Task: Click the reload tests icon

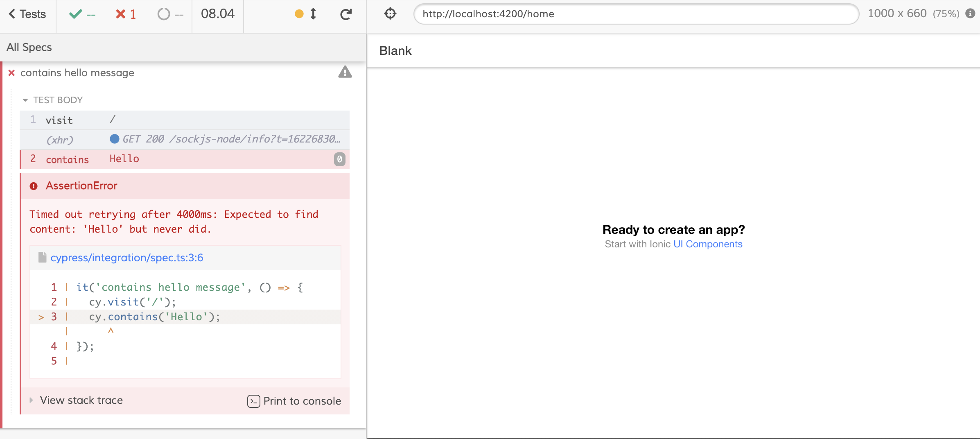Action: point(346,14)
